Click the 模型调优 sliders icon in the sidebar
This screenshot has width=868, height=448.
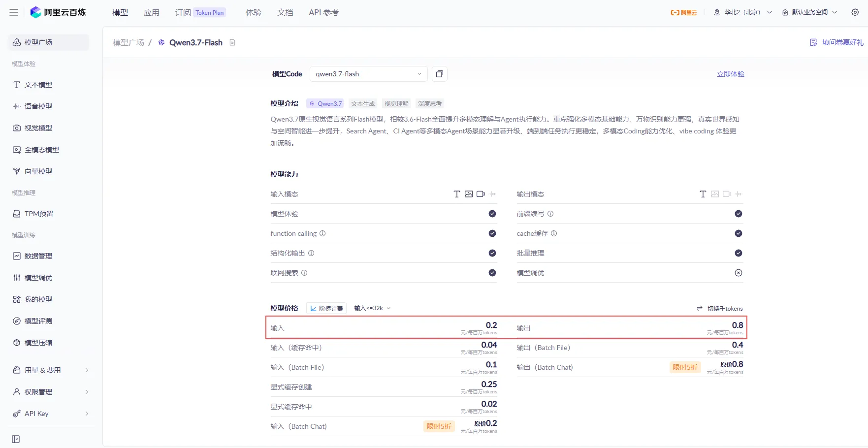click(17, 278)
